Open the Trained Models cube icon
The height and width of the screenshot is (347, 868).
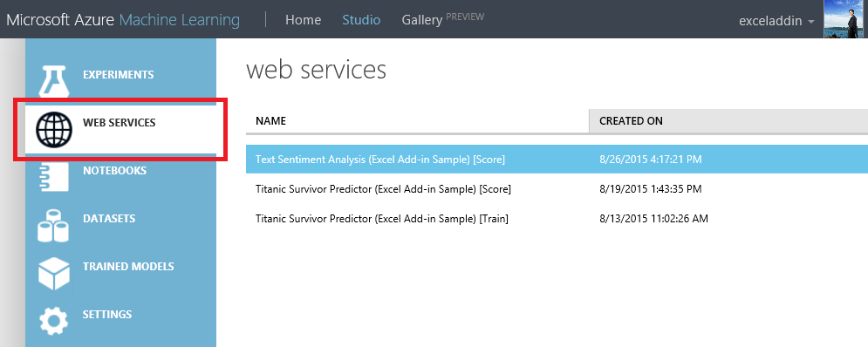pos(54,273)
